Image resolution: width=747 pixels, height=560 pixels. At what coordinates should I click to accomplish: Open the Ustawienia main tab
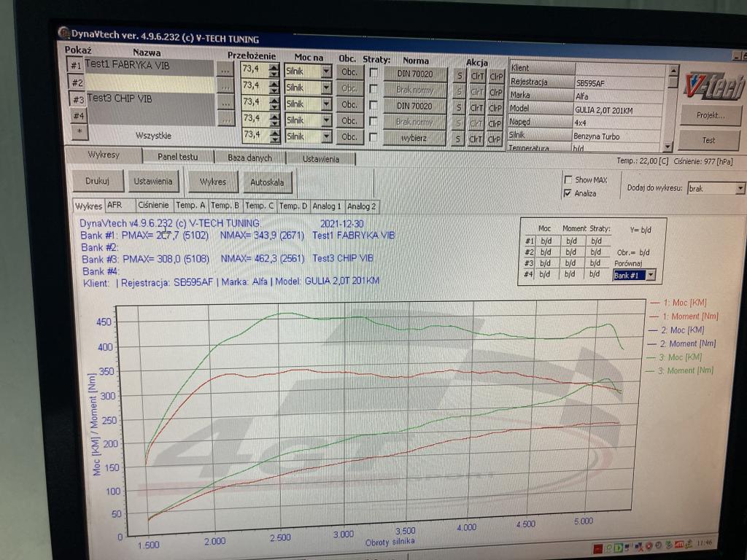tap(321, 159)
